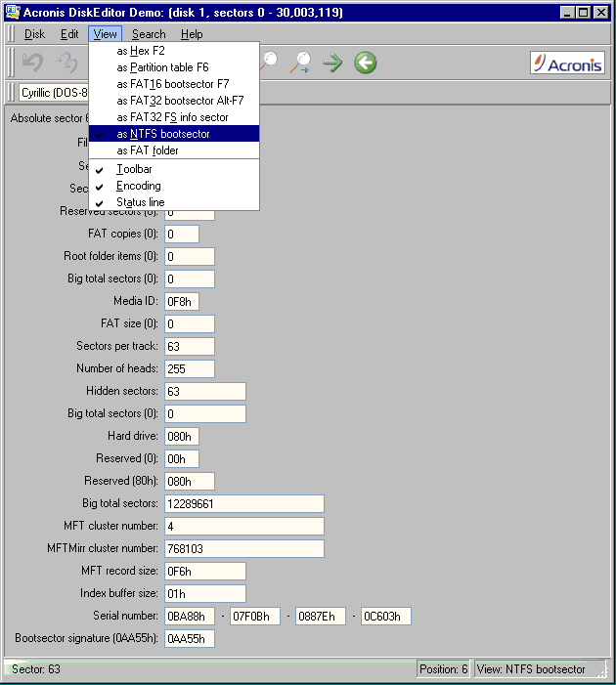Click the 'Serial number:' label
Image resolution: width=616 pixels, height=685 pixels.
(x=125, y=616)
